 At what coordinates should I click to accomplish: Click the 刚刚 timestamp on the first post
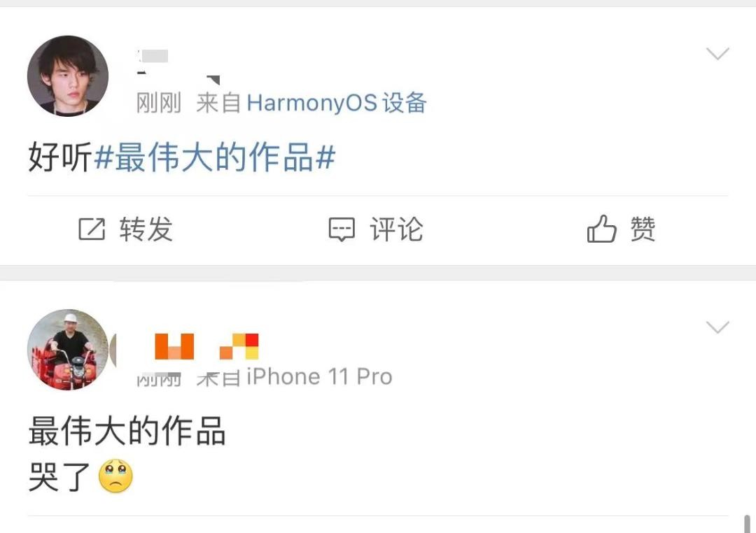pyautogui.click(x=159, y=103)
